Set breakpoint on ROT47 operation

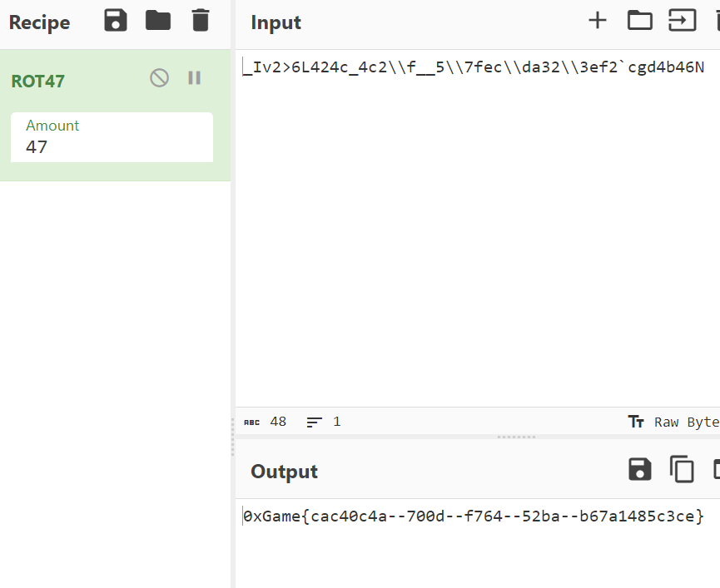pos(195,78)
